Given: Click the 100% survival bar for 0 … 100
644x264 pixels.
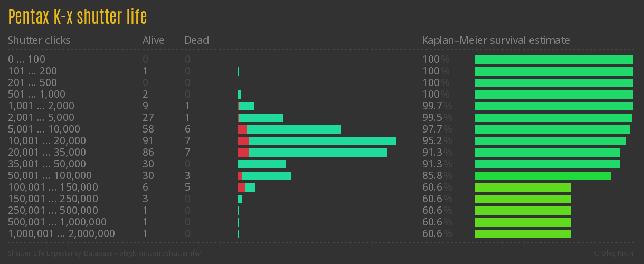Looking at the screenshot, I should coord(554,60).
